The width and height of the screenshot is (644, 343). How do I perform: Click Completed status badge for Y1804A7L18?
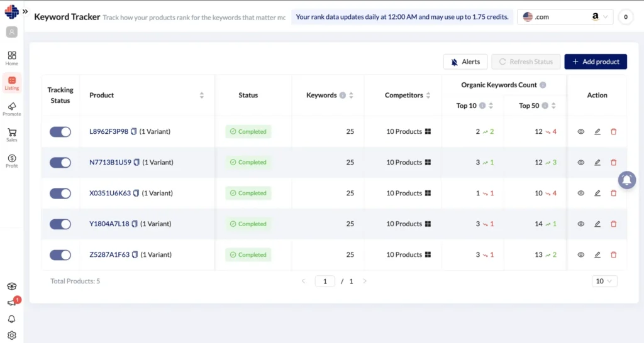(248, 224)
